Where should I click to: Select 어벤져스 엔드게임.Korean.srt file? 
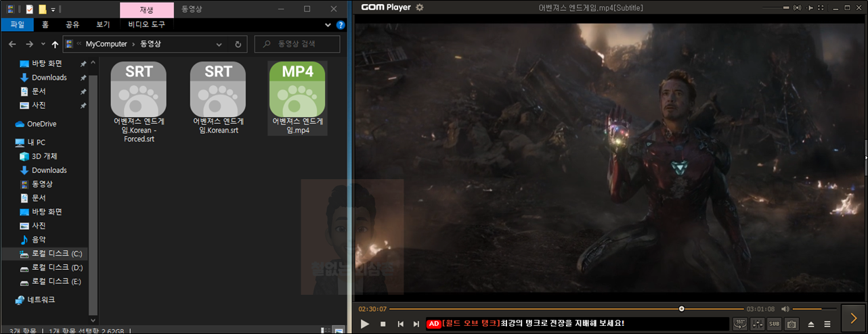coord(217,98)
